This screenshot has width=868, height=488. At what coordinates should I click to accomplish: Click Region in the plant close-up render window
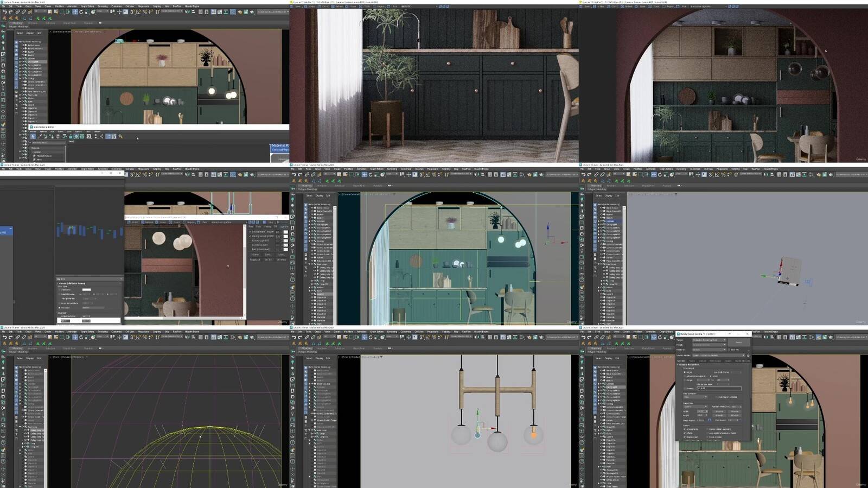coord(380,7)
